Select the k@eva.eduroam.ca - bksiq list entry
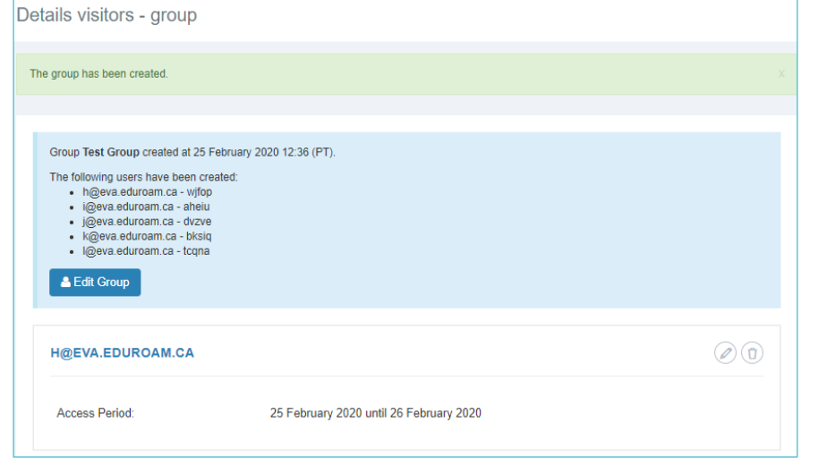 [x=147, y=236]
